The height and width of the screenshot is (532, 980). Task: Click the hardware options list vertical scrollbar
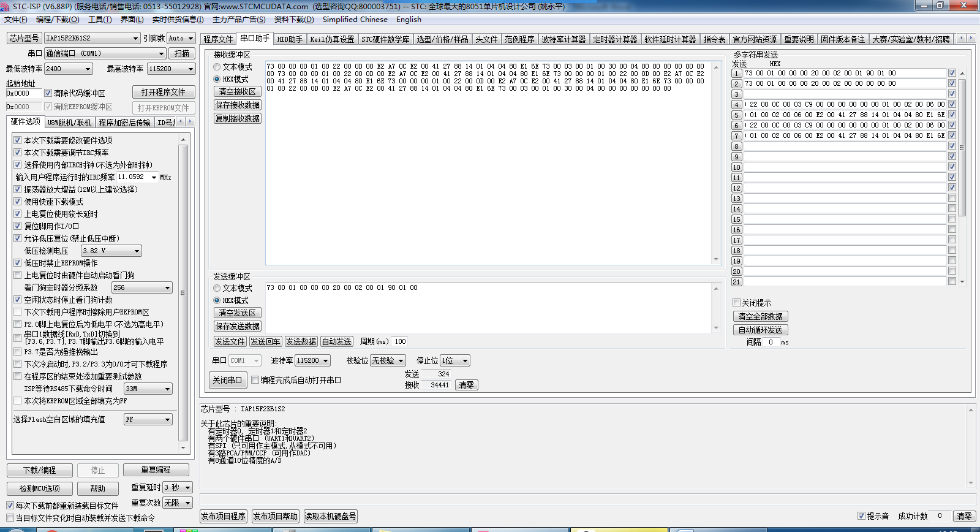click(183, 293)
